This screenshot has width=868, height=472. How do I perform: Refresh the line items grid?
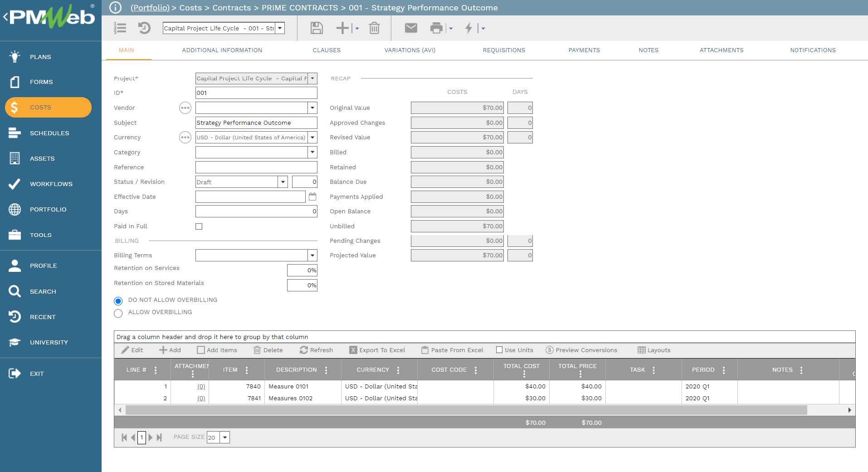tap(316, 350)
